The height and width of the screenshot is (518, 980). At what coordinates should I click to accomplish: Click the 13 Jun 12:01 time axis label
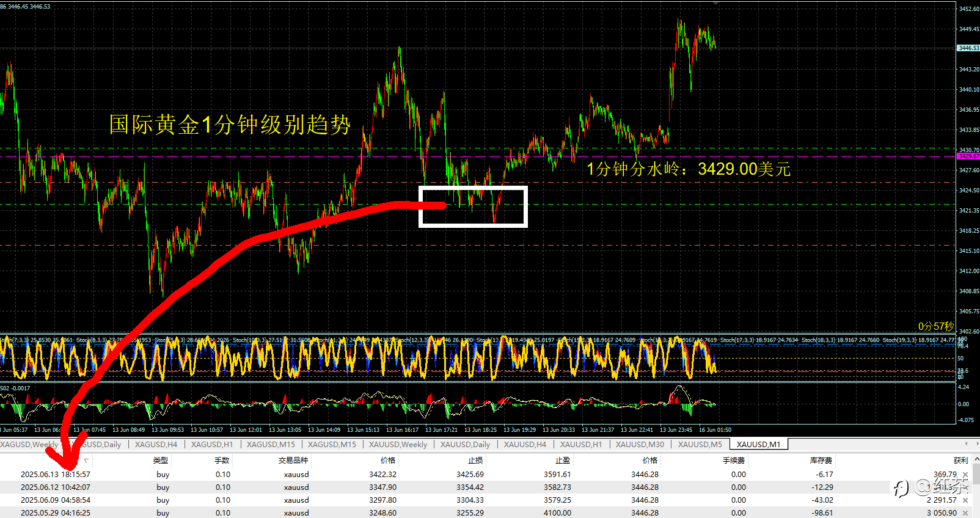pyautogui.click(x=246, y=430)
